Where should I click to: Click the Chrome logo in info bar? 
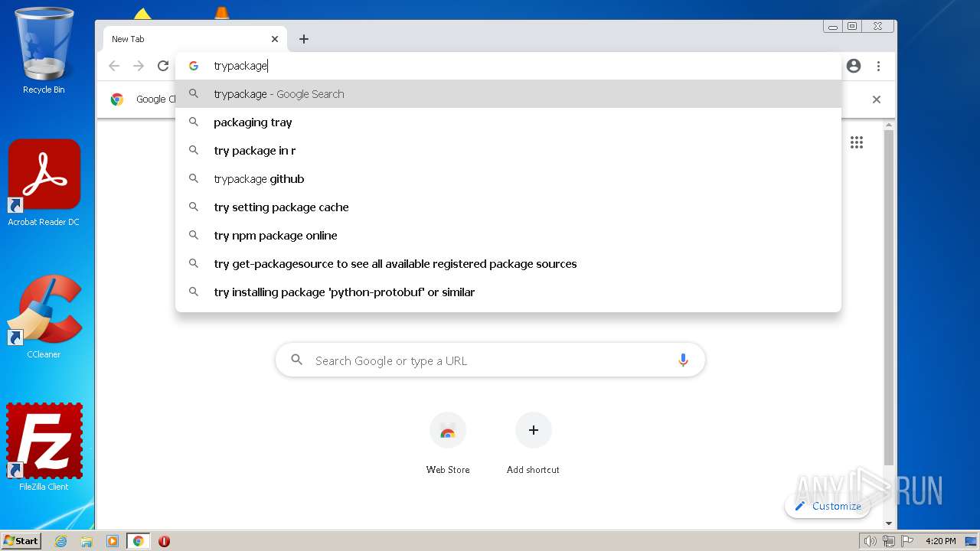(x=117, y=99)
